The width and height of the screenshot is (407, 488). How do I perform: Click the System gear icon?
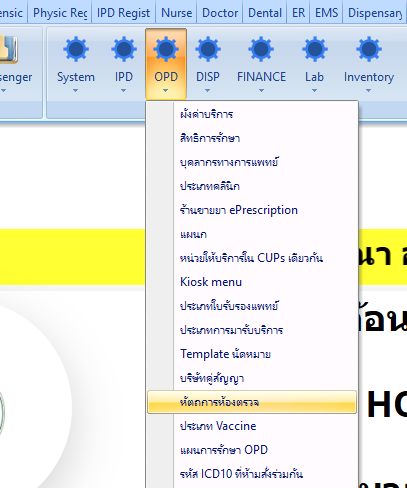click(x=76, y=49)
